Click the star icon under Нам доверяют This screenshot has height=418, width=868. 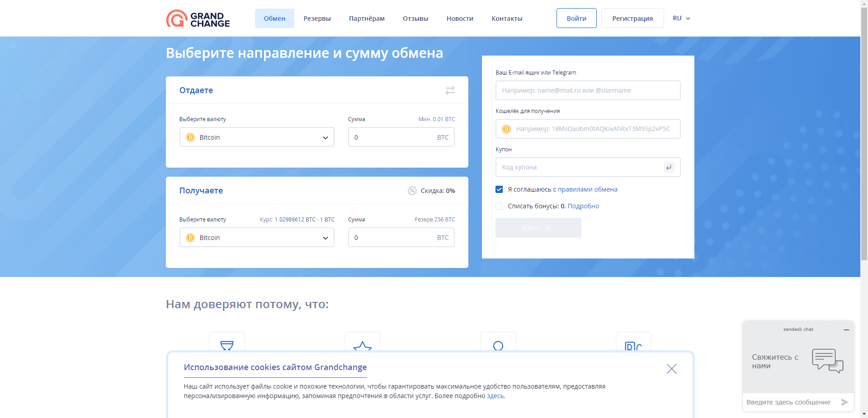click(363, 347)
